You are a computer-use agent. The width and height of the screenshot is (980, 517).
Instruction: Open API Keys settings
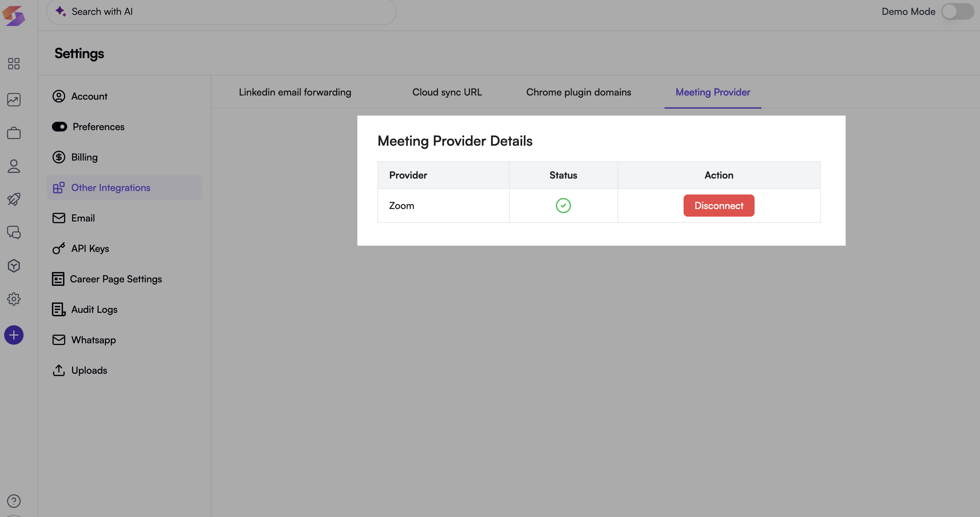(124, 248)
